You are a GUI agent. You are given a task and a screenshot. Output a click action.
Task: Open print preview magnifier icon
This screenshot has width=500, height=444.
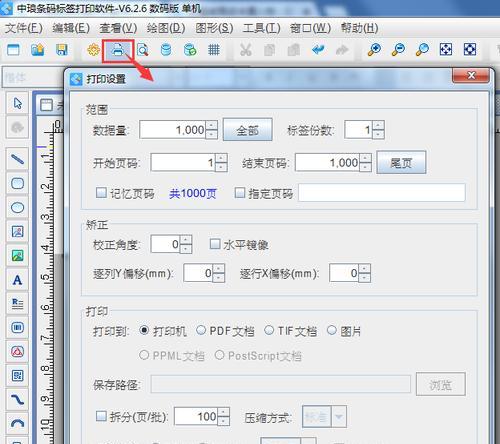143,50
